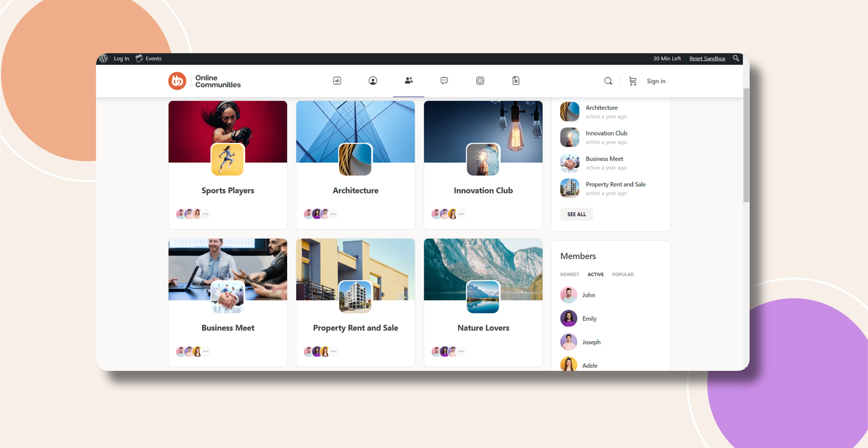Click the header search magnifier icon
Image resolution: width=868 pixels, height=448 pixels.
tap(608, 81)
